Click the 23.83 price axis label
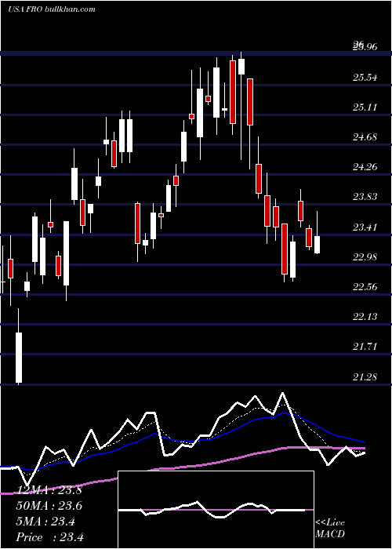The image size is (392, 549). [x=365, y=197]
